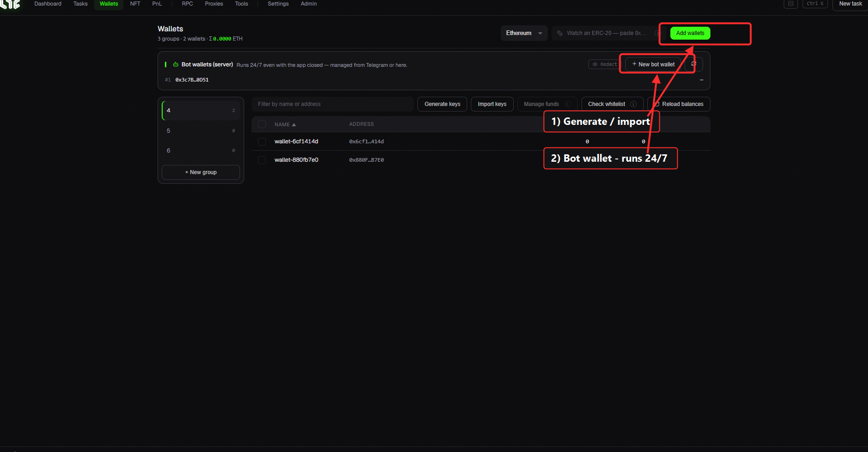Screen dimensions: 868x452
Task: Click the green Add wallets button
Action: (690, 33)
